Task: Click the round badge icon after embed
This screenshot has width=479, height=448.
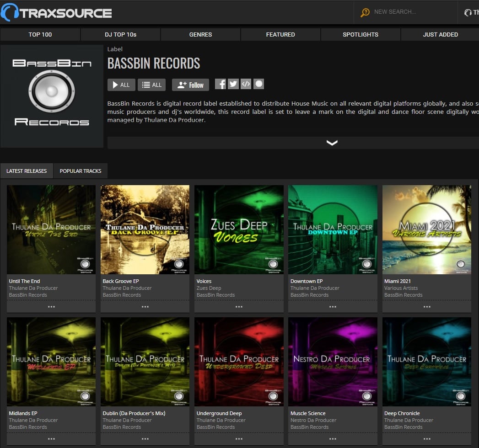Action: (x=259, y=84)
